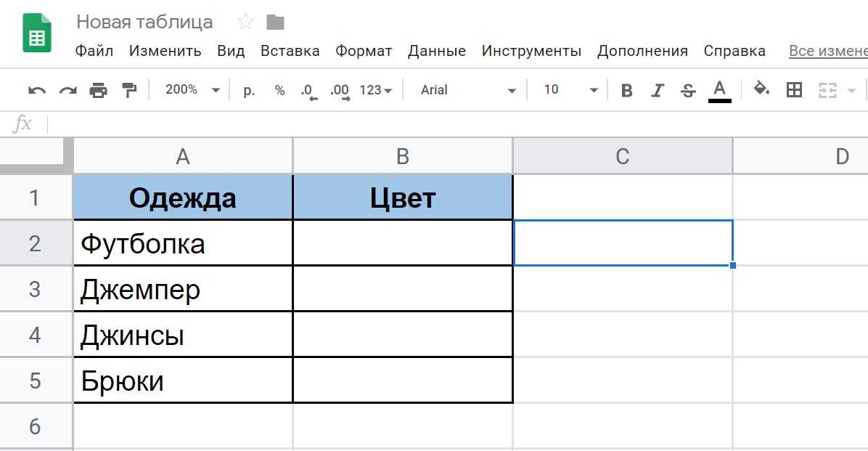The width and height of the screenshot is (868, 451).
Task: Click the merge cells icon
Action: (827, 90)
